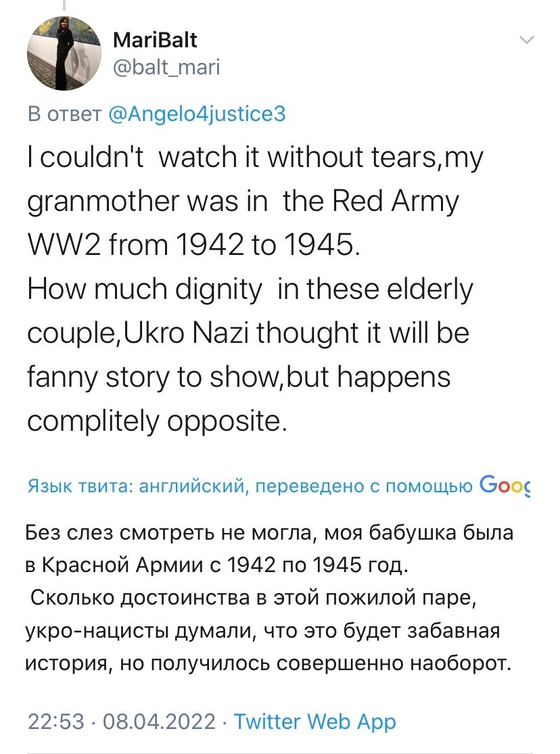
Task: Click the Google logo in translation line
Action: point(505,485)
